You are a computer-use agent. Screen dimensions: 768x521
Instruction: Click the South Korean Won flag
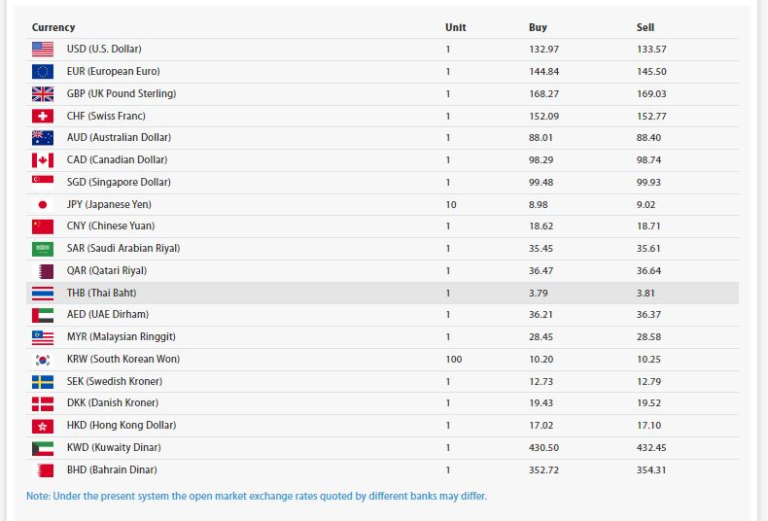click(x=42, y=359)
